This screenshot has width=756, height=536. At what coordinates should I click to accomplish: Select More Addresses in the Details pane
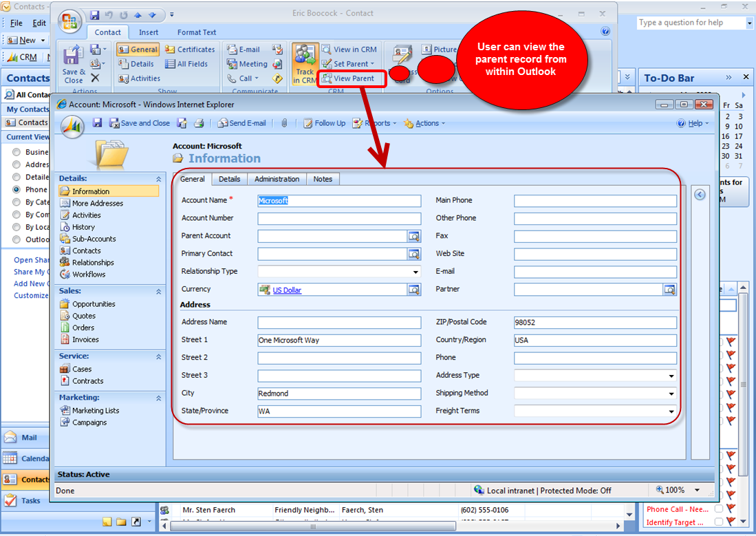(x=98, y=203)
